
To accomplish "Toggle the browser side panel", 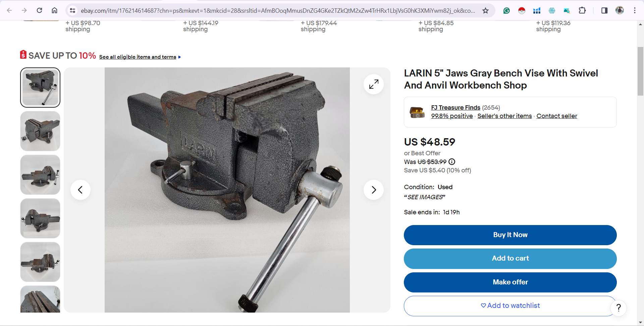I will tap(604, 10).
